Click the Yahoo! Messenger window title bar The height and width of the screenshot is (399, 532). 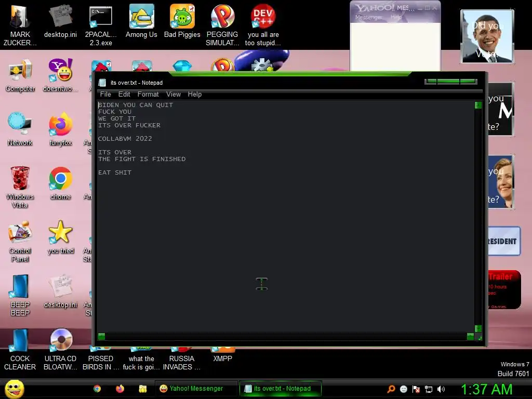pos(385,7)
